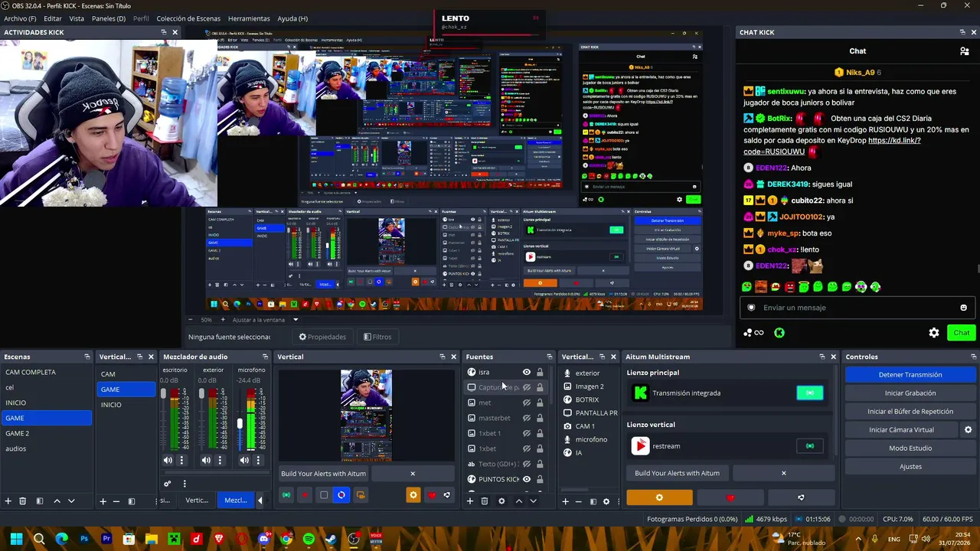Open the chat users icon
980x551 pixels.
pos(965,51)
